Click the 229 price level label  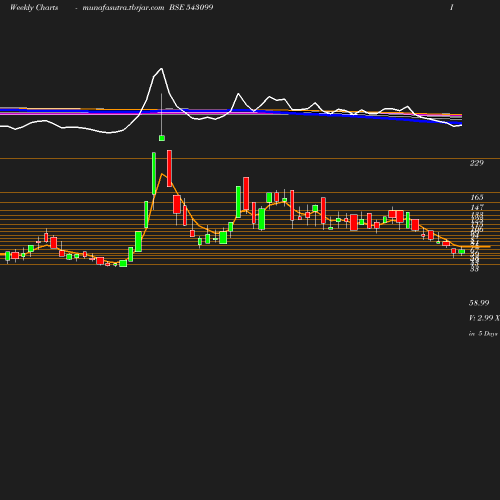tap(477, 163)
